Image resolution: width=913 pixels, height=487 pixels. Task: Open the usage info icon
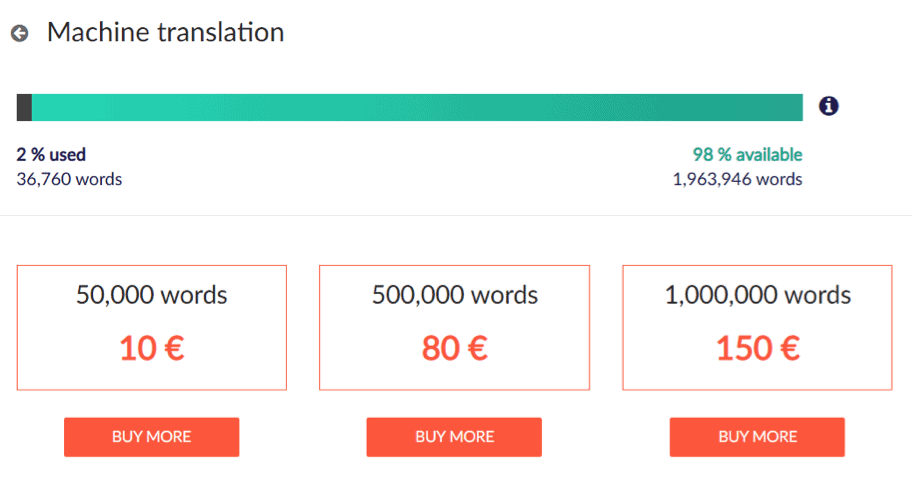click(x=829, y=106)
